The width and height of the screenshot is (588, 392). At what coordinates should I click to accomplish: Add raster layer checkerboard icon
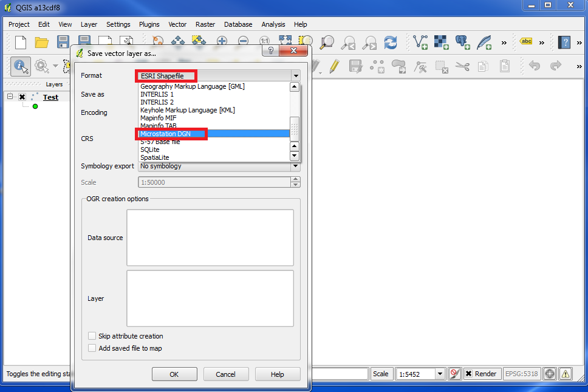(x=442, y=43)
